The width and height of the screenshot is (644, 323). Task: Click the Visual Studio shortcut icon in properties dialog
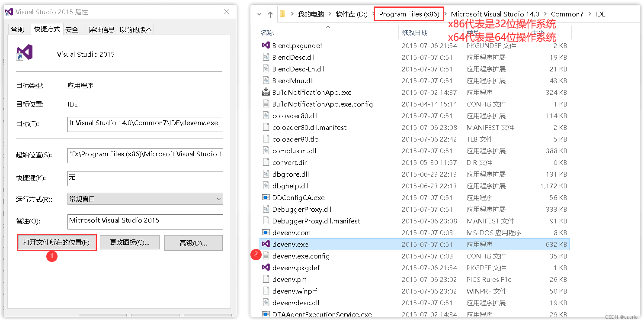(x=25, y=52)
